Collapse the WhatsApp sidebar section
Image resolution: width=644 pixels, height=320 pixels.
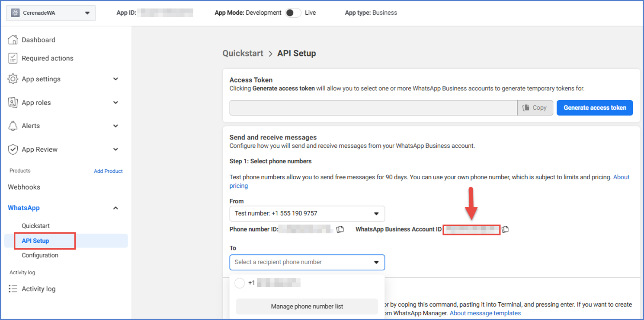point(115,208)
